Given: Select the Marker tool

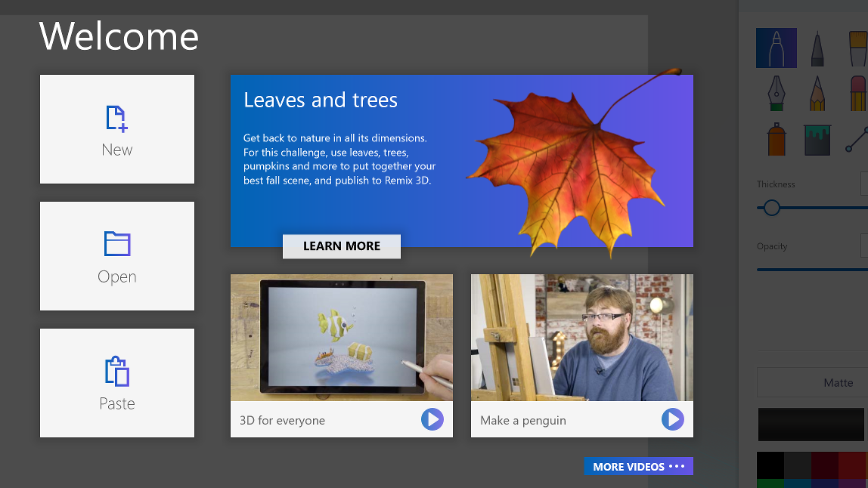Looking at the screenshot, I should [777, 47].
